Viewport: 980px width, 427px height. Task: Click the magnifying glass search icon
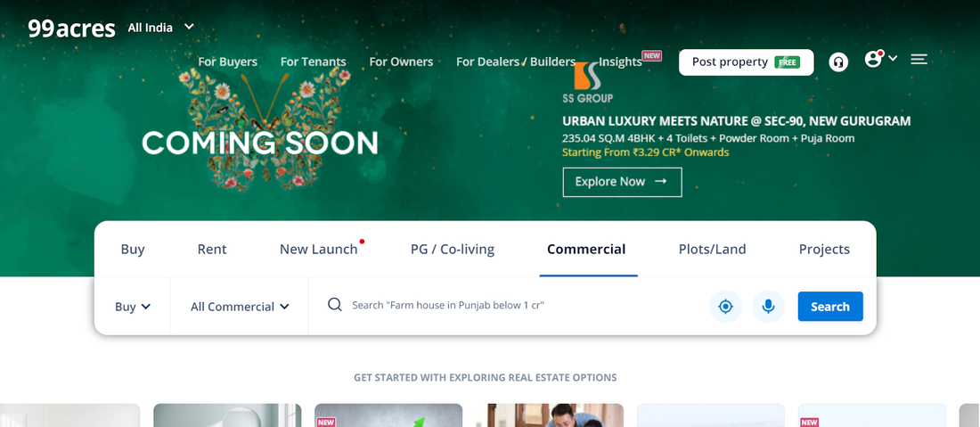335,305
